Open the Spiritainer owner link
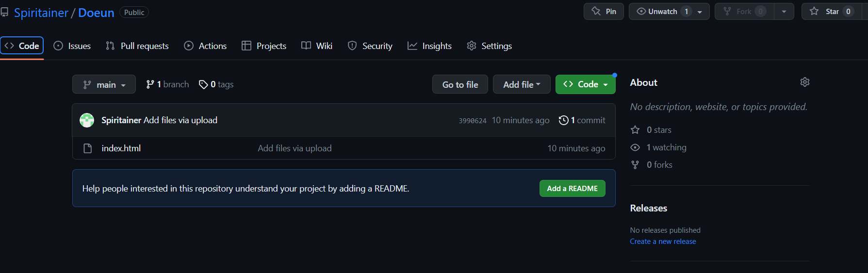868x273 pixels. click(x=41, y=13)
